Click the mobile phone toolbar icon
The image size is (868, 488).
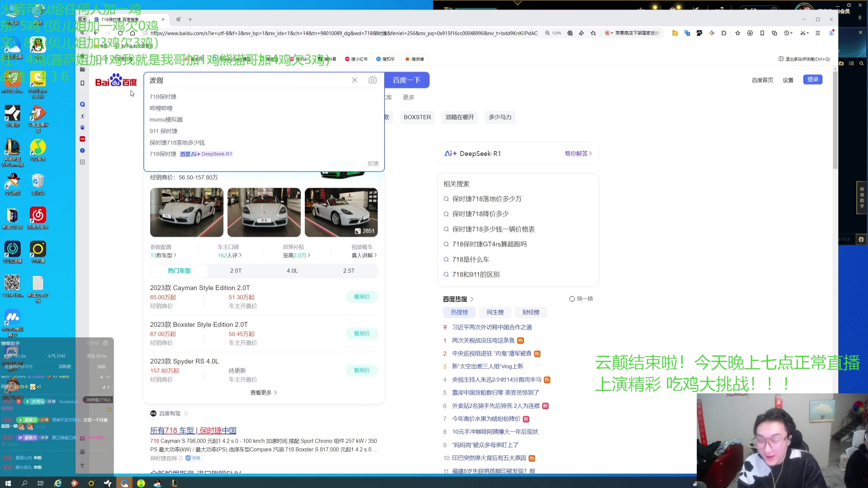762,33
